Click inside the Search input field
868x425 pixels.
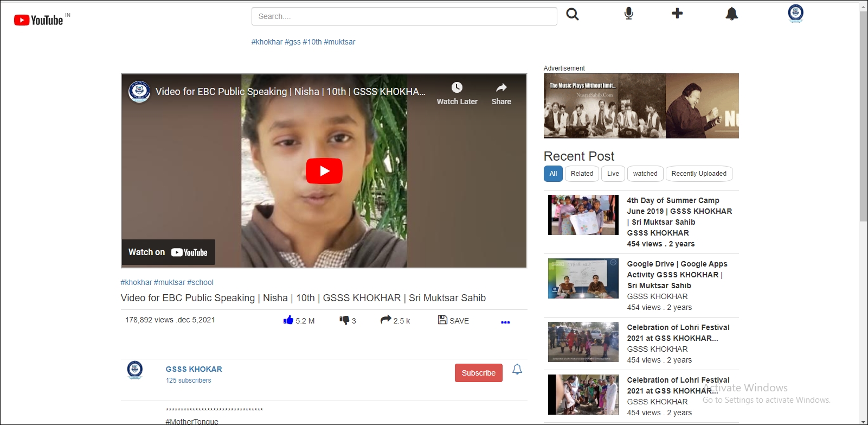pos(404,16)
